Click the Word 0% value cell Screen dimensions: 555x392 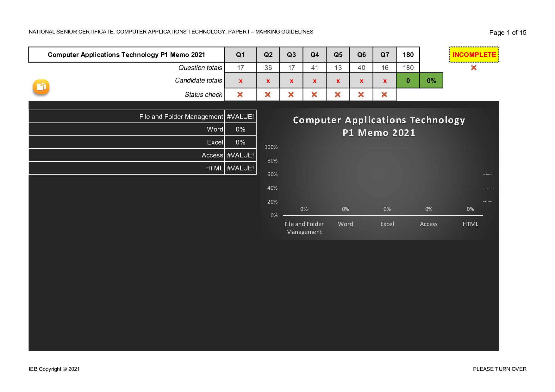coord(240,129)
